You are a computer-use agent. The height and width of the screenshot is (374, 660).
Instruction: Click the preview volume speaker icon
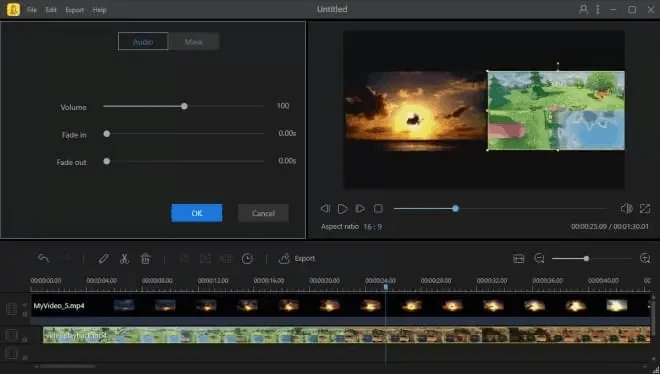click(626, 208)
